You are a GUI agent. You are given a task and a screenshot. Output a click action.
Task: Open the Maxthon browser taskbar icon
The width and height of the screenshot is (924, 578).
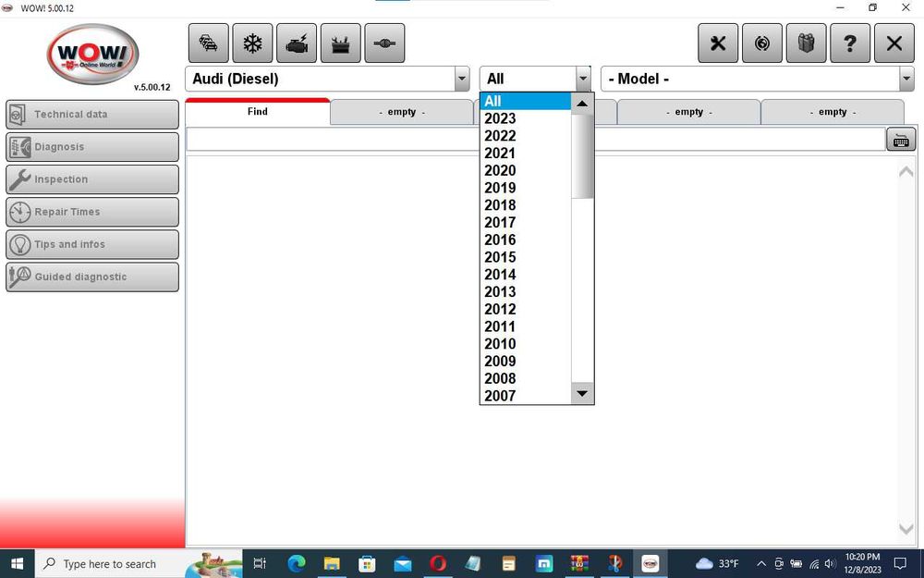pos(544,564)
